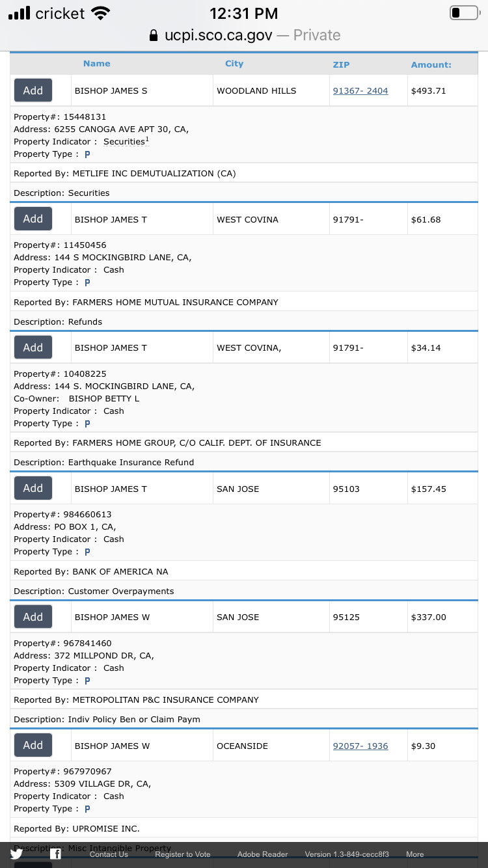The width and height of the screenshot is (488, 868).
Task: Tap the lock icon beside ucpi.sco.ca.gov
Action: click(154, 35)
